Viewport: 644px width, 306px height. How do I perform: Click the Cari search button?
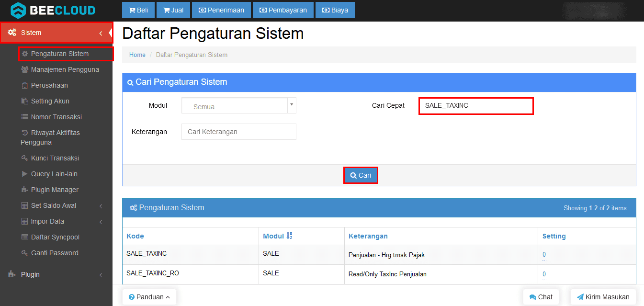click(x=361, y=175)
